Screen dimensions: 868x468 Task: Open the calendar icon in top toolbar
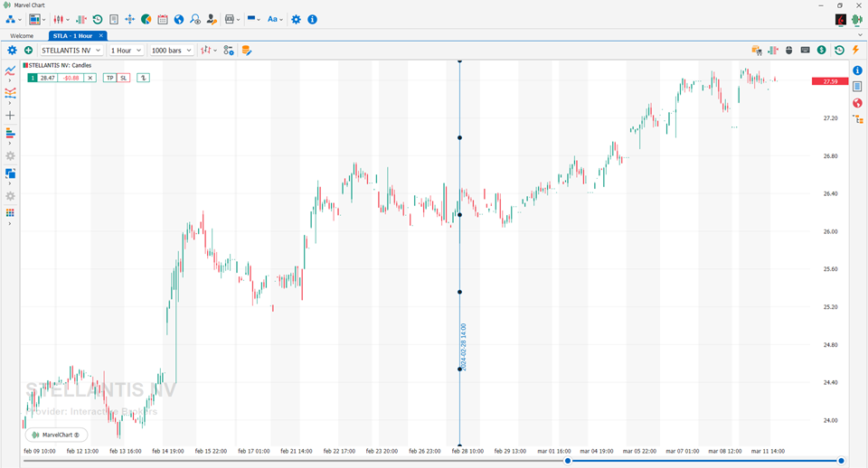tap(162, 19)
